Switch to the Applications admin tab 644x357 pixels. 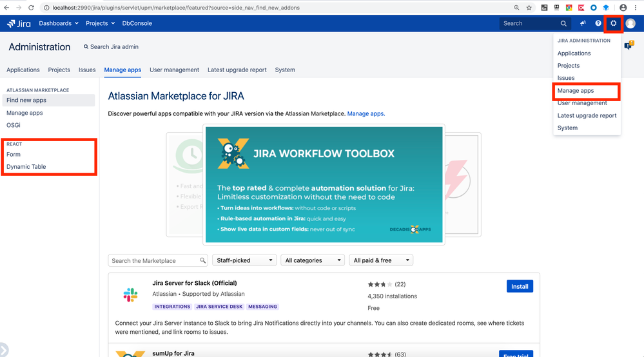23,70
